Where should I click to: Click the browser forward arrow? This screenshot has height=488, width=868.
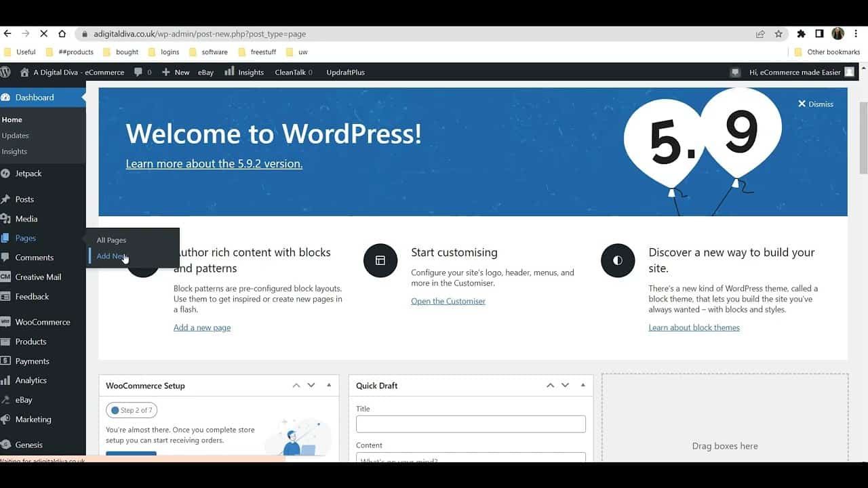[x=26, y=34]
